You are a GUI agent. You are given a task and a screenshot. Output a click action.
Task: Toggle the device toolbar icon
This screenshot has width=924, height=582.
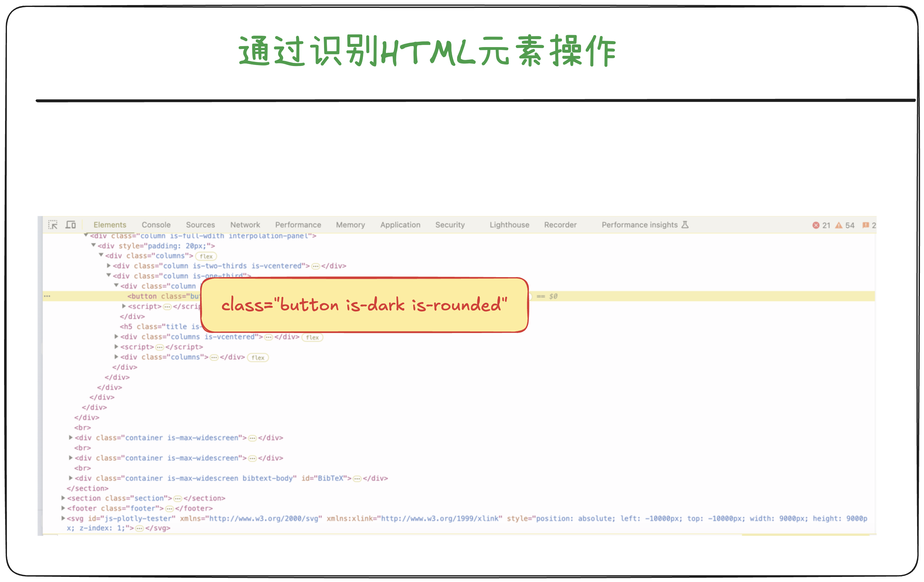point(70,225)
